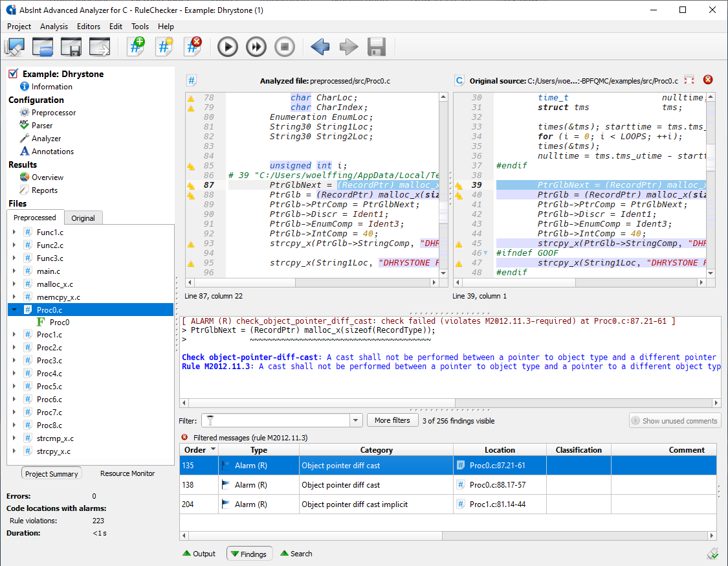The width and height of the screenshot is (728, 566).
Task: Select finding row 138 Proc0.c:88.17-57
Action: click(x=448, y=484)
